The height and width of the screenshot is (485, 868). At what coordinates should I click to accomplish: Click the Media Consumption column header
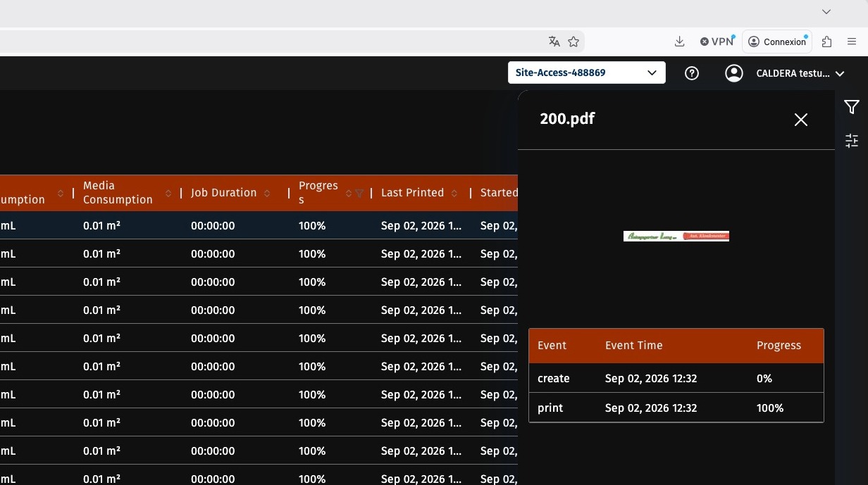click(118, 193)
